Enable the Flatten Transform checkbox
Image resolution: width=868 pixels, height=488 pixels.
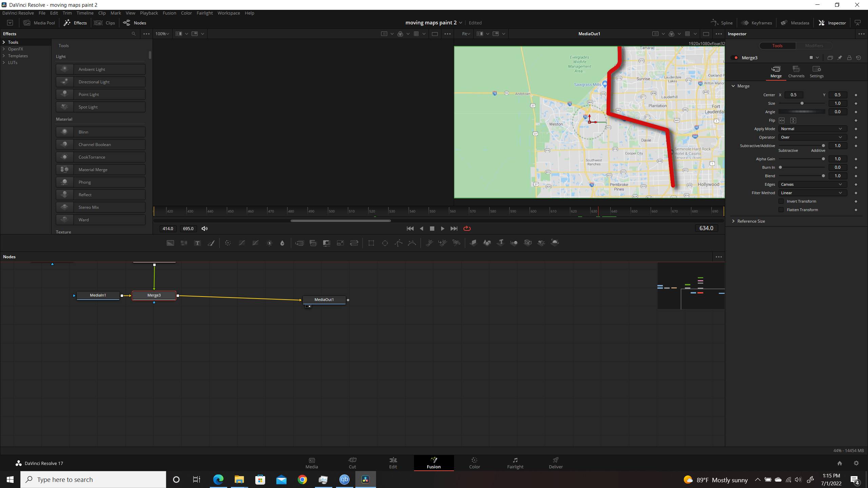click(781, 210)
